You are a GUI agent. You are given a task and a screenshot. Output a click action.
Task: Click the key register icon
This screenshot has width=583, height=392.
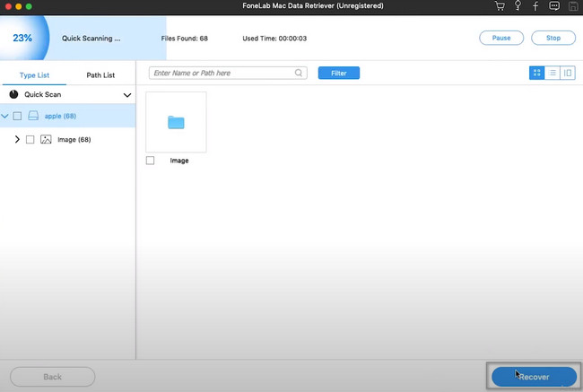click(x=518, y=5)
